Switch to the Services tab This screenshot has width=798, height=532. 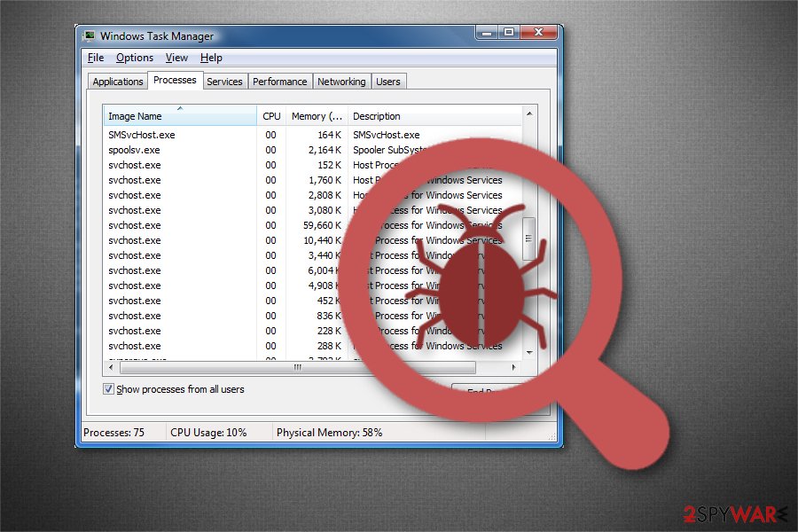point(224,82)
